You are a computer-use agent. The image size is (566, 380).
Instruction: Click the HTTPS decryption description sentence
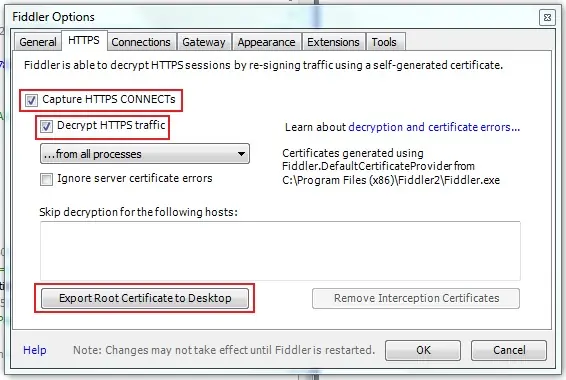263,65
